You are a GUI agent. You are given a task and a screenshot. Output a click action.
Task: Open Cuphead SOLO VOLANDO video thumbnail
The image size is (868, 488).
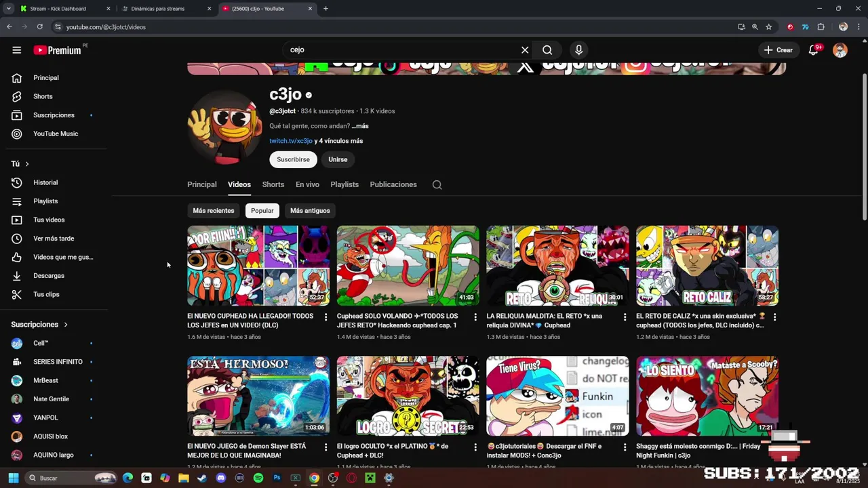click(408, 266)
